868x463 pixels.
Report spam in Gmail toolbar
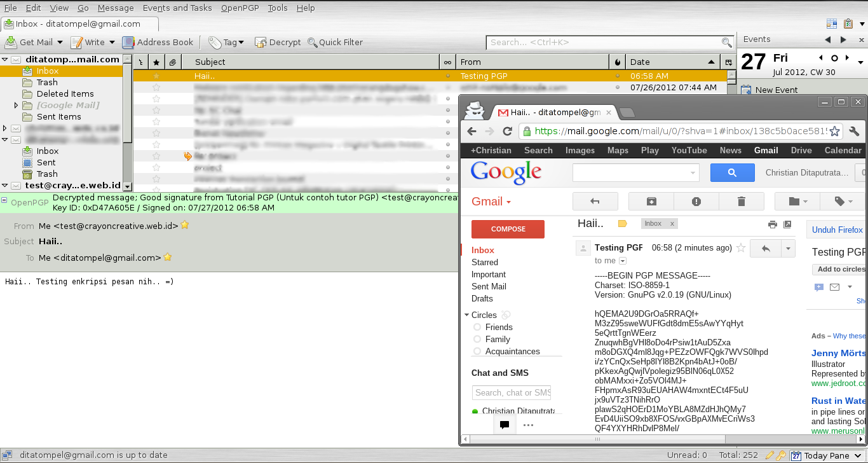[x=696, y=202]
